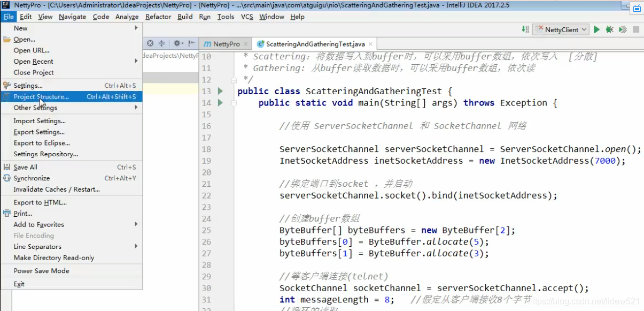This screenshot has width=644, height=311.
Task: Close the NettyPro editor tab
Action: click(x=245, y=44)
